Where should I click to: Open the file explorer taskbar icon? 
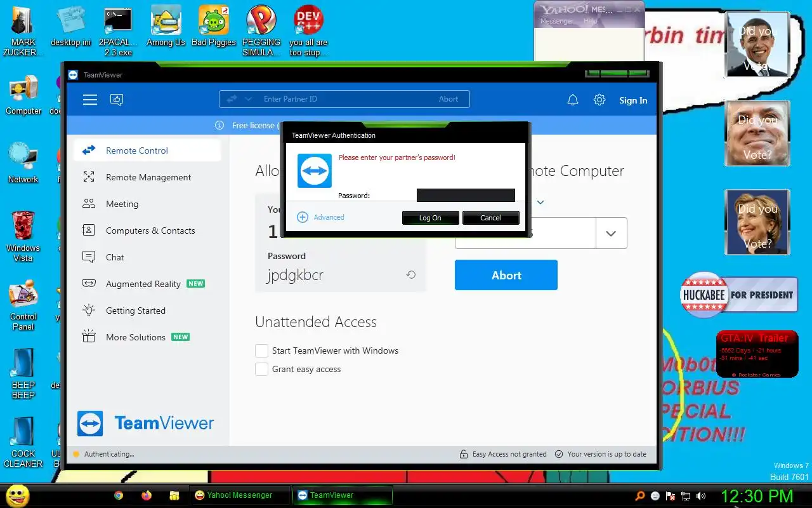point(174,495)
